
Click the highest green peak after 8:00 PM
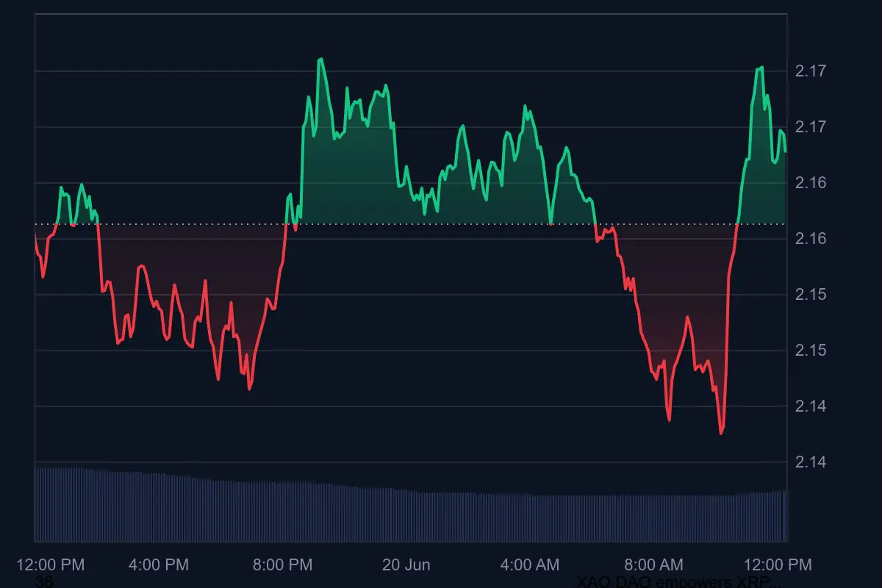pos(320,59)
